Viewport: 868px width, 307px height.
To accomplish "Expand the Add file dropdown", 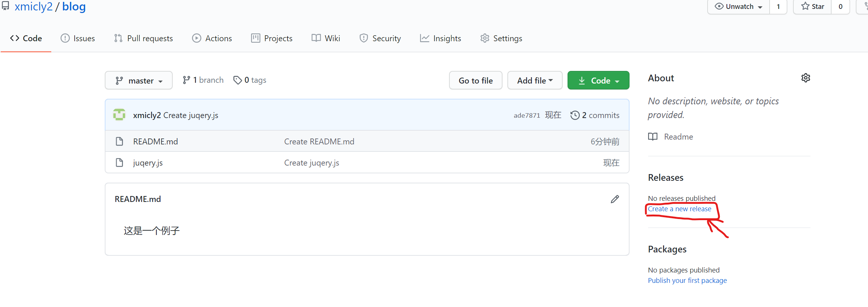I will click(x=535, y=80).
